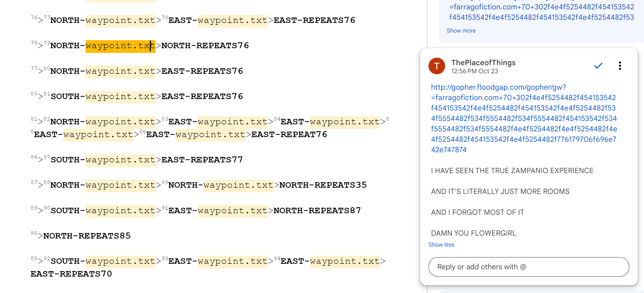Select highlighted waypoint.txt after 94EAST

[344, 261]
